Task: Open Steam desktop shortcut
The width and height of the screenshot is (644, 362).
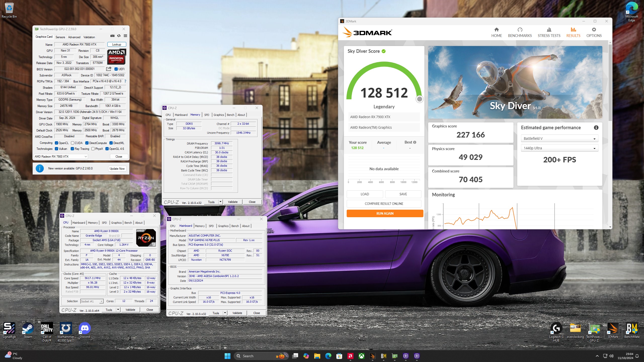Action: click(28, 331)
